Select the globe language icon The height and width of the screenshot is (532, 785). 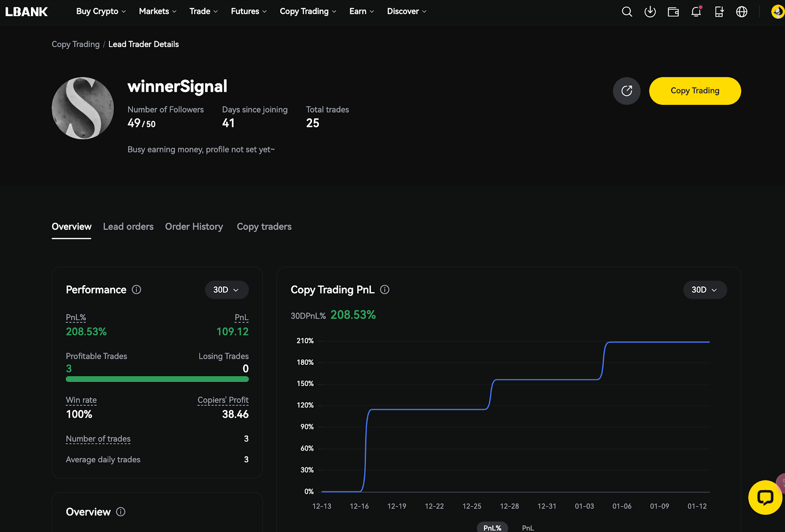click(x=742, y=12)
